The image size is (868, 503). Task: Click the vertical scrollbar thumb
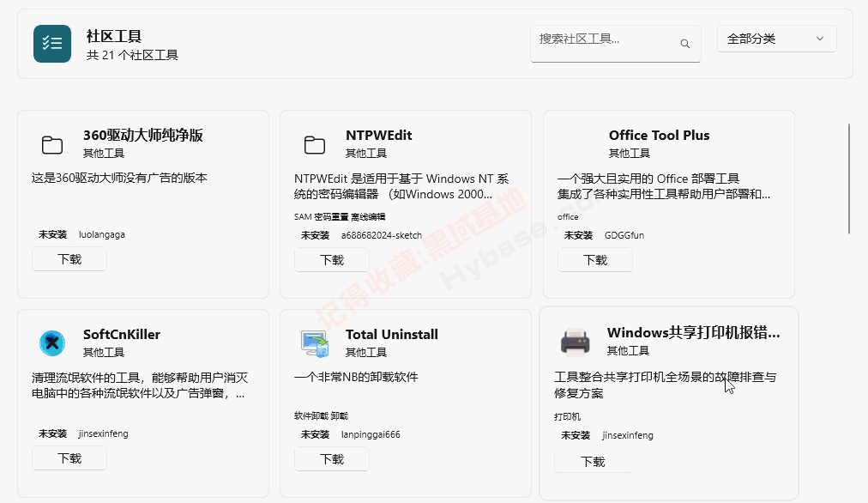coord(848,179)
